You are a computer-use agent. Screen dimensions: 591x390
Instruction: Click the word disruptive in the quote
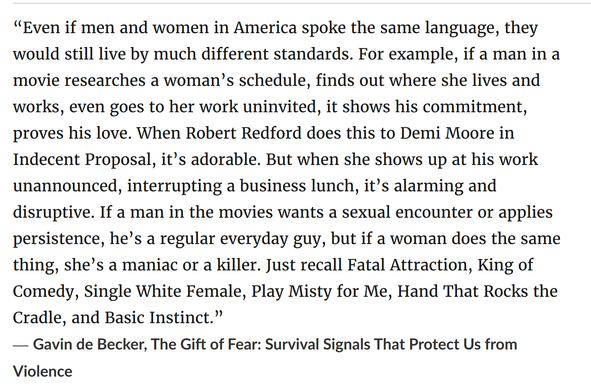tap(51, 213)
